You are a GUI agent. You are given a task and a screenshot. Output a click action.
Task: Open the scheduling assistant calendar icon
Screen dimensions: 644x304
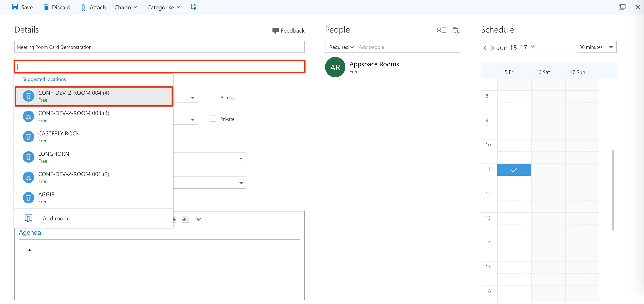[x=456, y=31]
